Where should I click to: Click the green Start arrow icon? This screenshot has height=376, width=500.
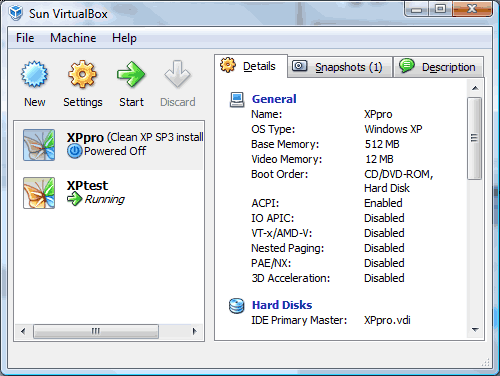click(x=131, y=74)
